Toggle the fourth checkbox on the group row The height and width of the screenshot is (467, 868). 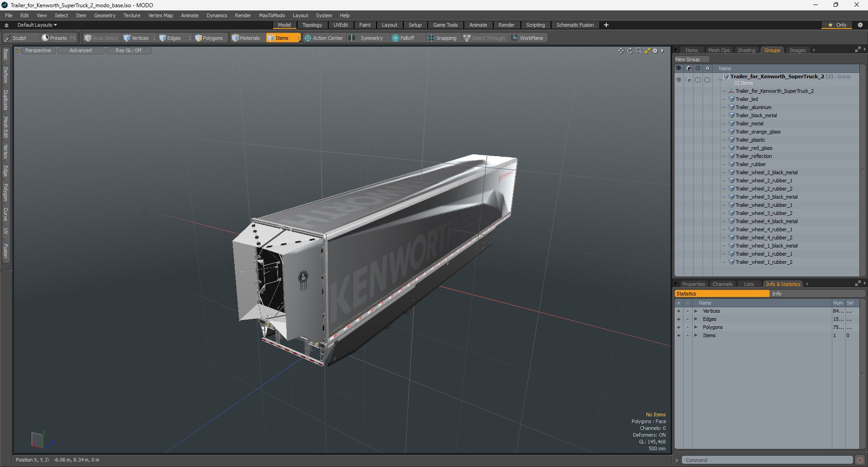708,80
